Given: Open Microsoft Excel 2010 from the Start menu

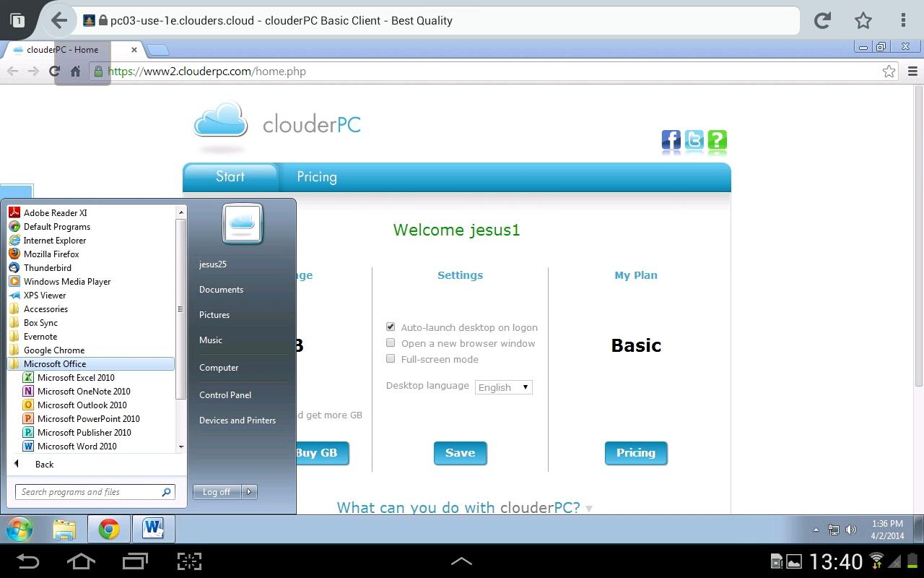Looking at the screenshot, I should [x=76, y=377].
